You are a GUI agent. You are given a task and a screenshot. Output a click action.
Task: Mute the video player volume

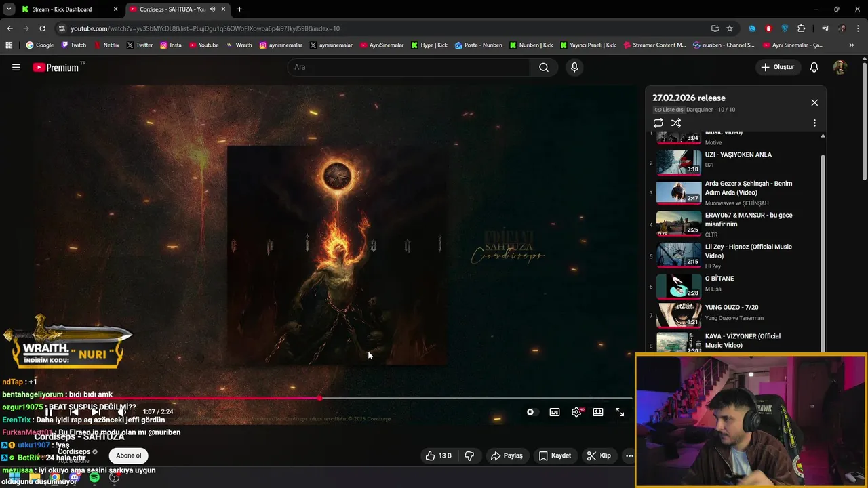121,412
